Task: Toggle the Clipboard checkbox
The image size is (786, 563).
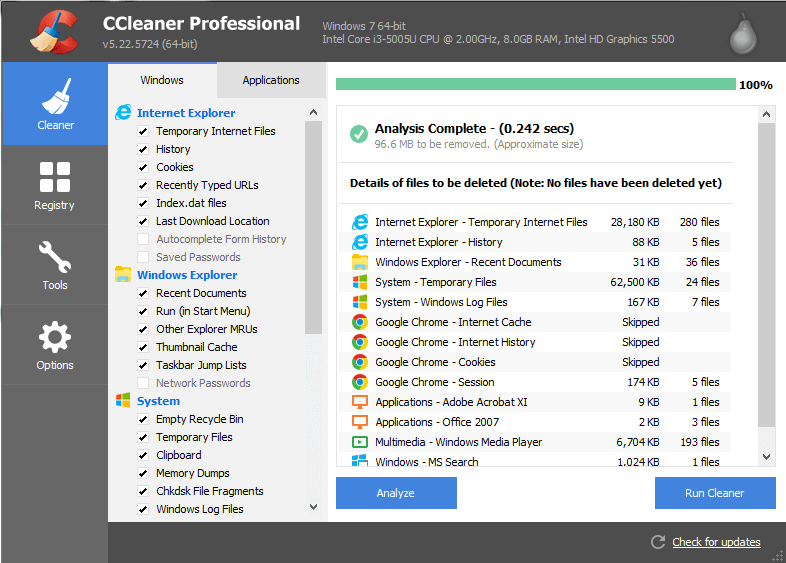Action: click(x=143, y=455)
